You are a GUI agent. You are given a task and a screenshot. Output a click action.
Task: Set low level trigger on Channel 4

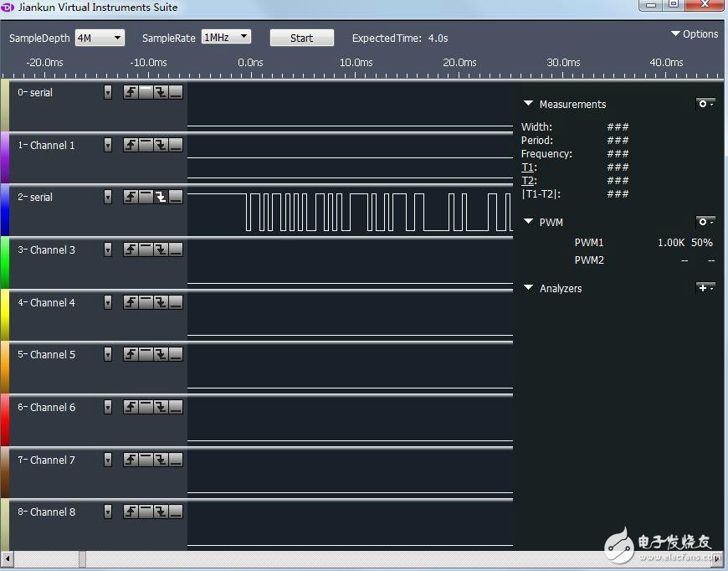pyautogui.click(x=176, y=302)
